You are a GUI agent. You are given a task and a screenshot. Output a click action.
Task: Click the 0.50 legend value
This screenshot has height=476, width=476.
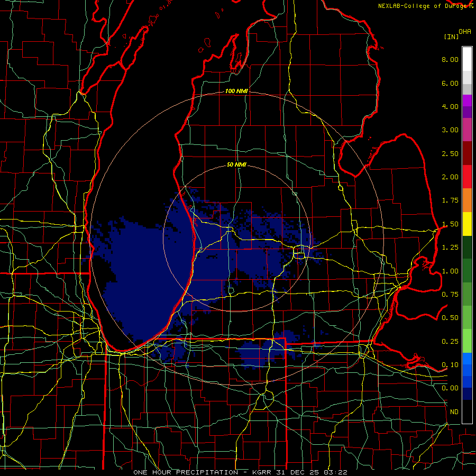450,318
